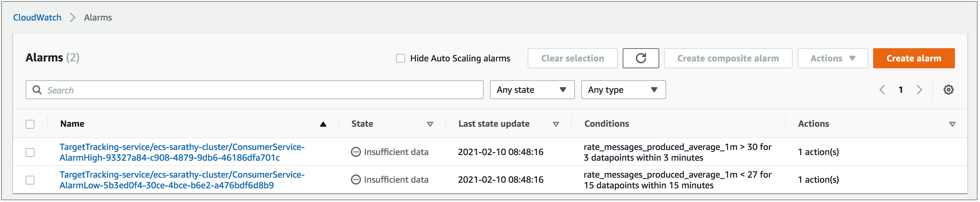Open the Any type filter dropdown
The image size is (980, 202).
tap(623, 90)
